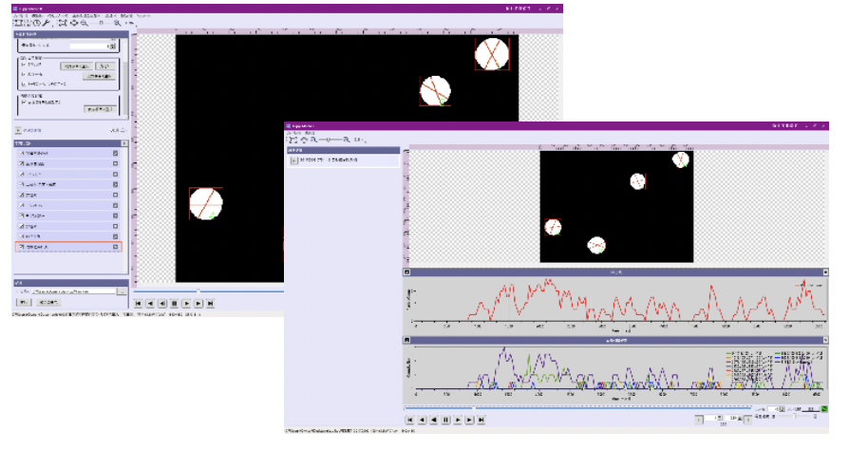Click the green icon at front window bottom-right corner
Image resolution: width=868 pixels, height=450 pixels.
tap(824, 409)
